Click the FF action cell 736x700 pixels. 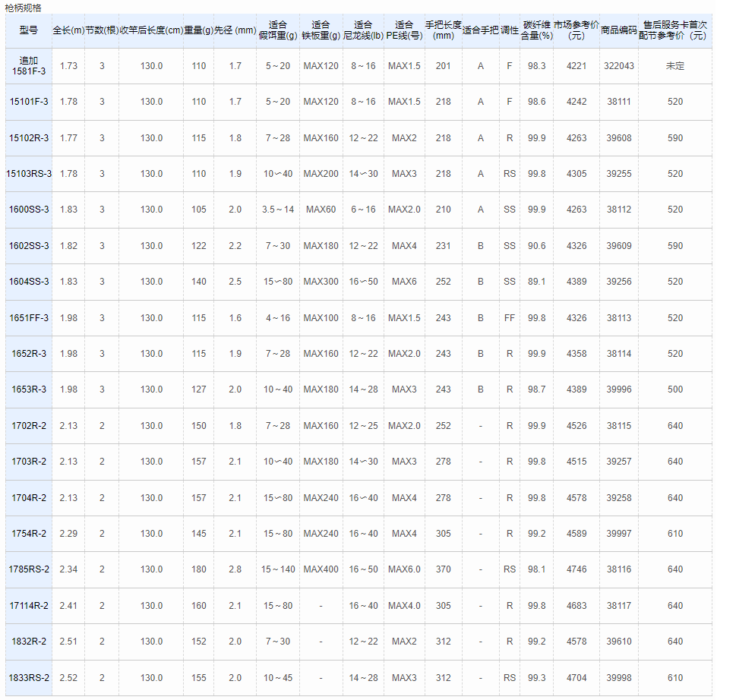(510, 318)
